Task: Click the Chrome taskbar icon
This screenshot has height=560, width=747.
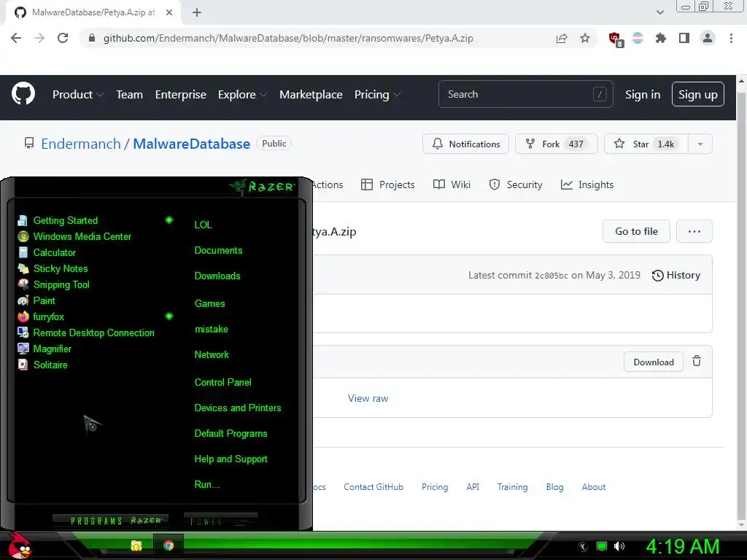Action: 169,545
